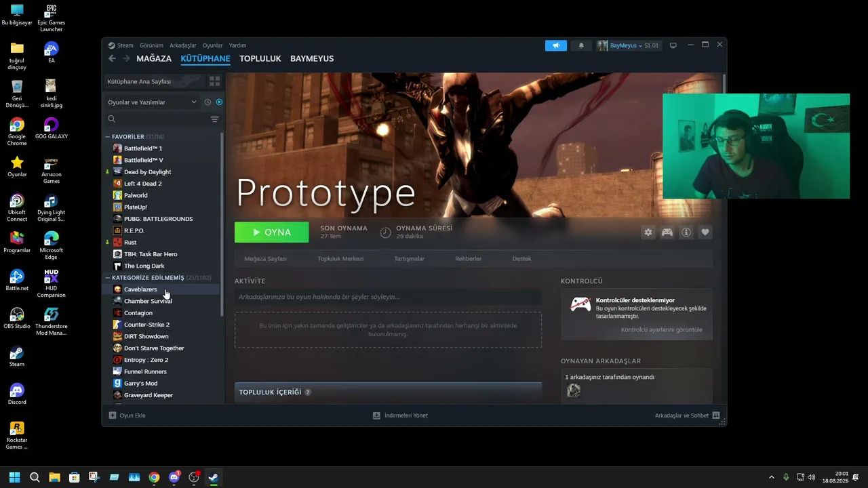
Task: Open the Oyunlar menu
Action: click(212, 45)
